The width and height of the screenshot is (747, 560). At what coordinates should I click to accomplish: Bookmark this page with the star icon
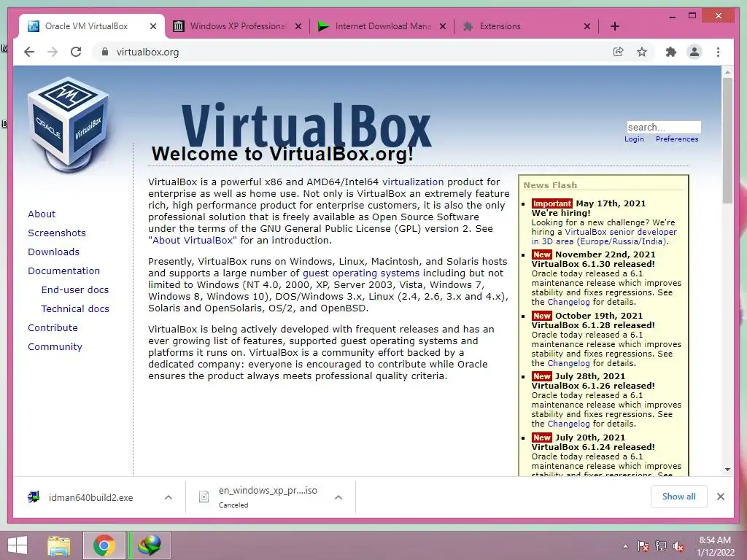642,52
